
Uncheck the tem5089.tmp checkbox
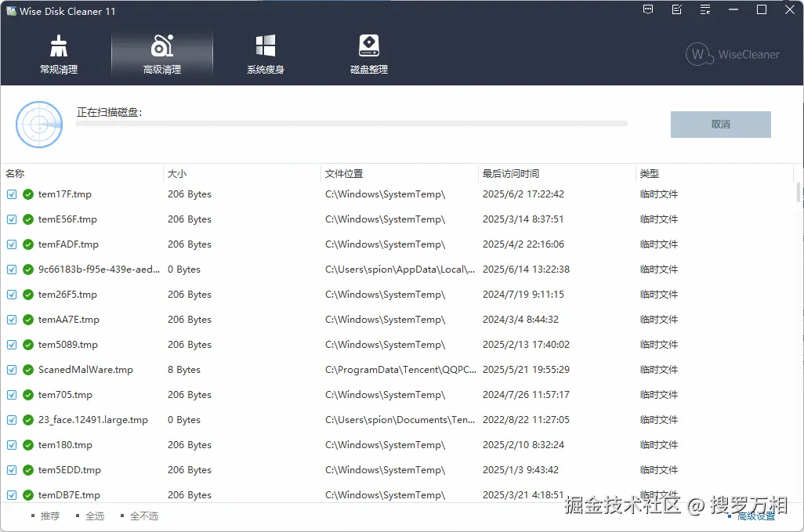tap(12, 345)
